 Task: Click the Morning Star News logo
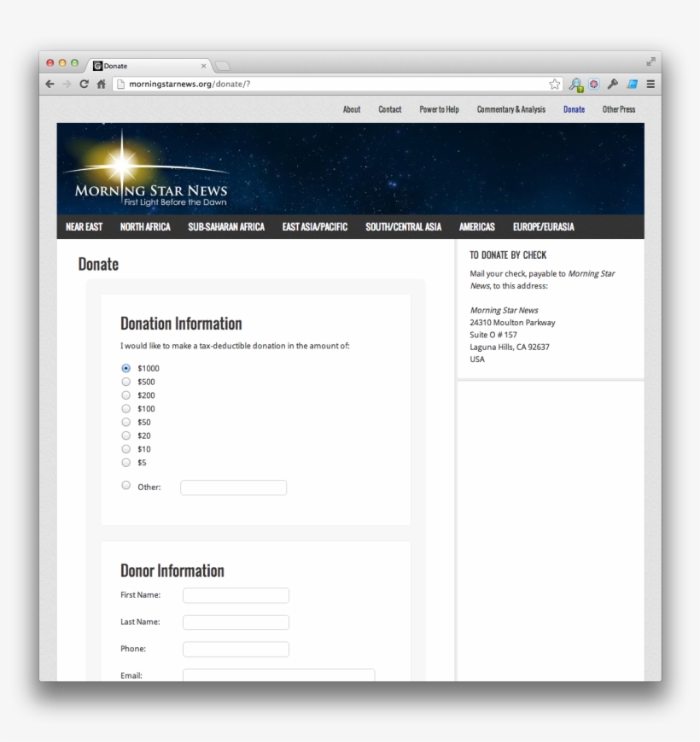pyautogui.click(x=147, y=169)
